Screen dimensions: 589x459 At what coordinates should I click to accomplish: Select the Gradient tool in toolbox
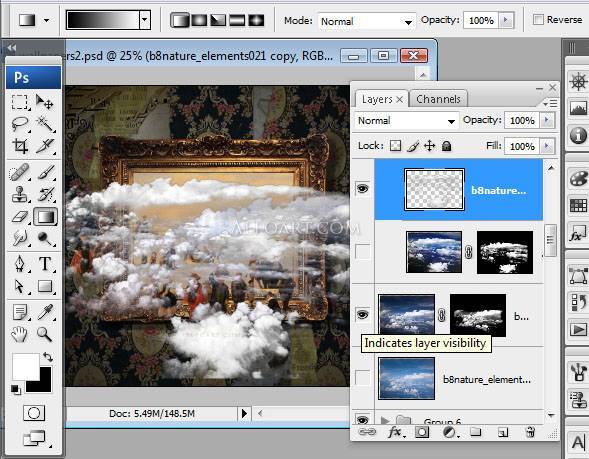coord(45,217)
